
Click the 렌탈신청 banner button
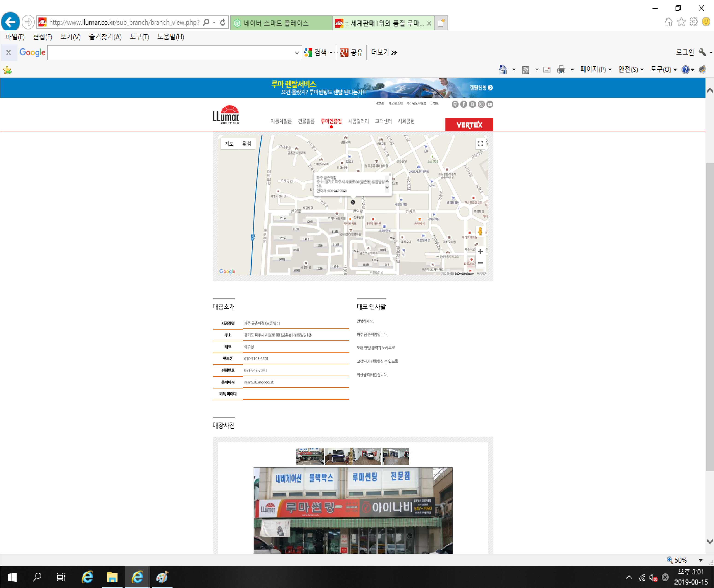481,88
